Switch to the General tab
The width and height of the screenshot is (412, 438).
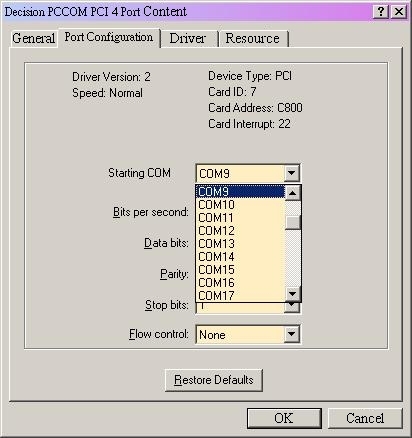[34, 38]
